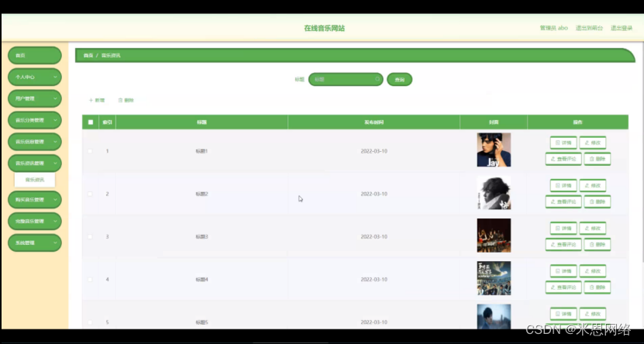Screen dimensions: 644x344
Task: Expand the 音乐信息管理 sidebar menu
Action: point(35,142)
